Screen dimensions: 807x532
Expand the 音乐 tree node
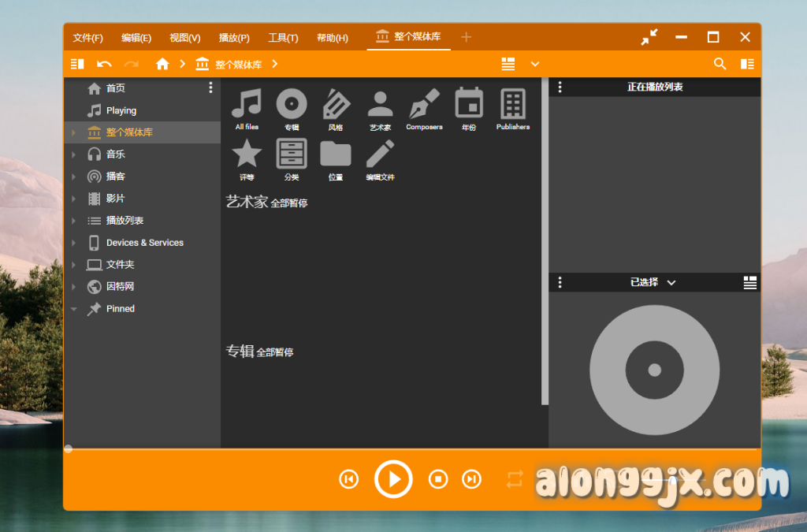tap(73, 154)
